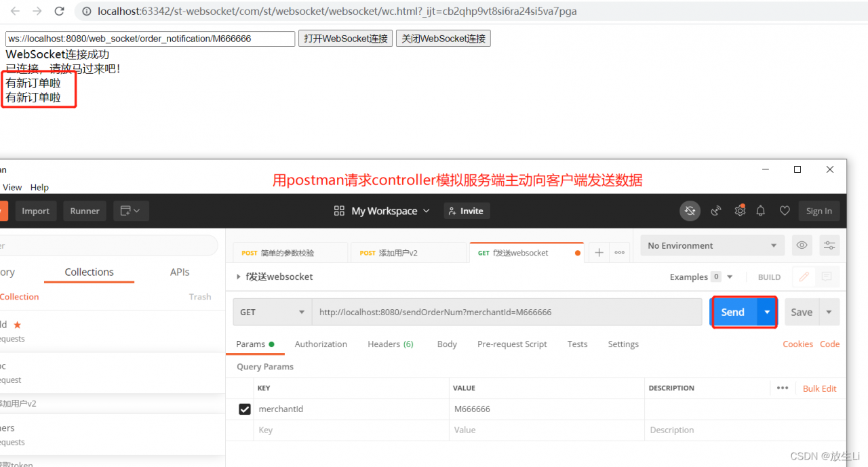Save the request
The image size is (868, 467).
(x=802, y=312)
